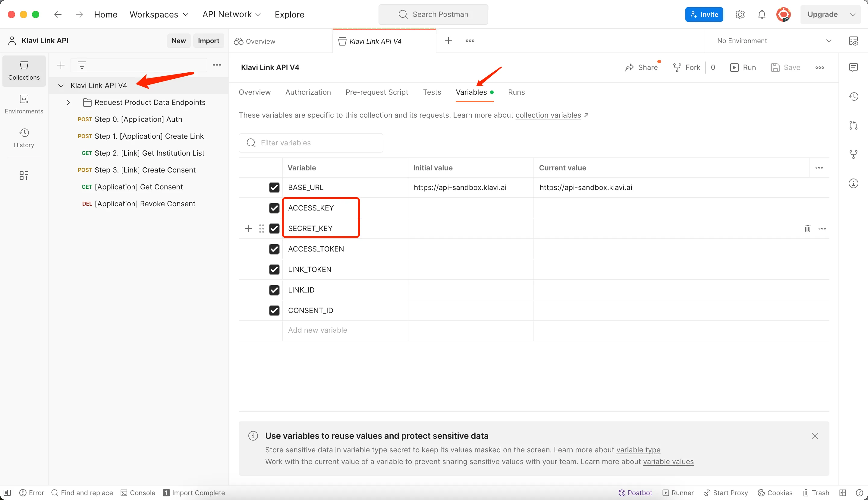Open help icon in status bar
The width and height of the screenshot is (868, 500).
[x=859, y=493]
